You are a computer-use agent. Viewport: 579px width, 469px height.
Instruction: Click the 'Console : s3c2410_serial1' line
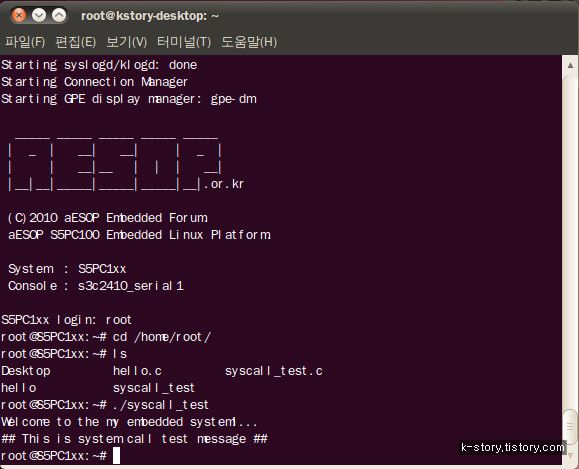point(96,286)
